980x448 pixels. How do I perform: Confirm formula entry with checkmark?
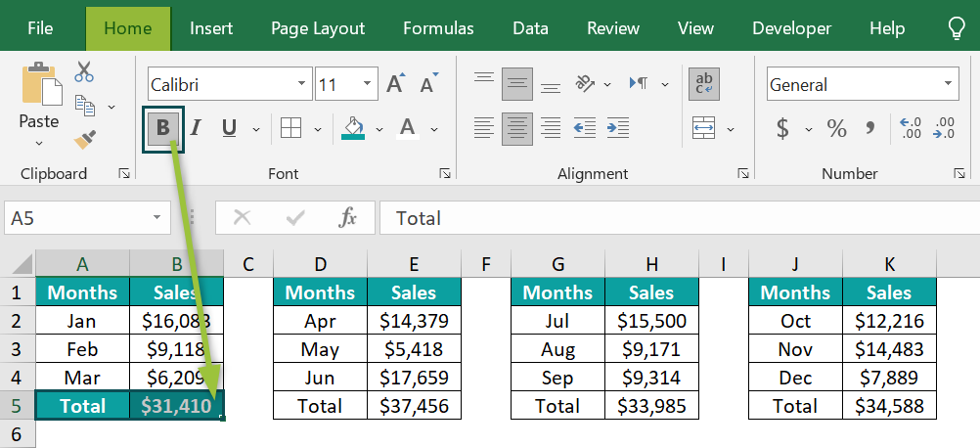294,217
